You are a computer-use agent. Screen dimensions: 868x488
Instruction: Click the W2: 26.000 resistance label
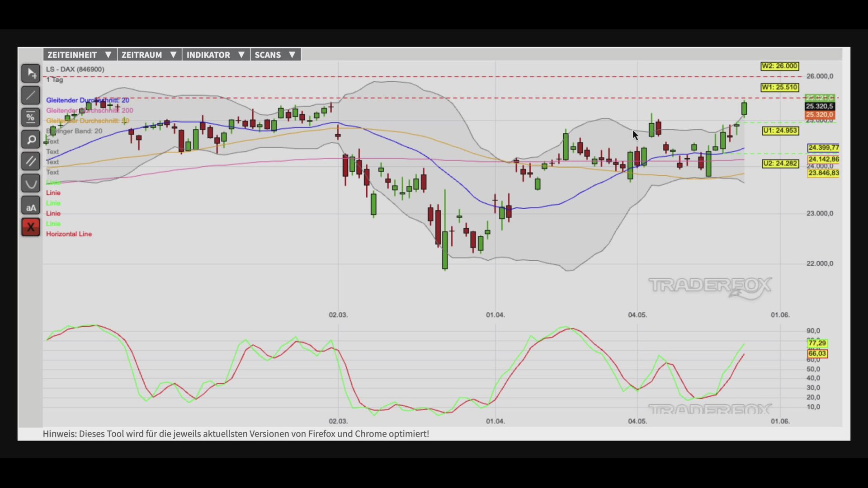tap(779, 66)
